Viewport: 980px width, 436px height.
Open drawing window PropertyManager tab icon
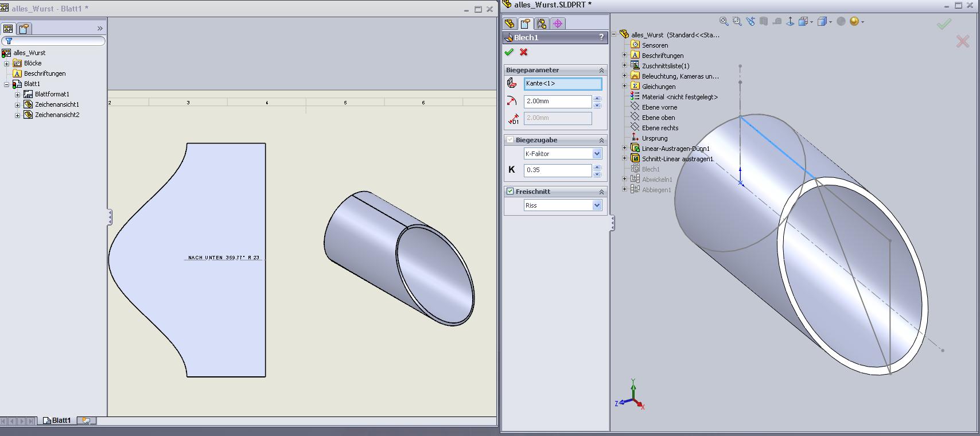tap(24, 29)
